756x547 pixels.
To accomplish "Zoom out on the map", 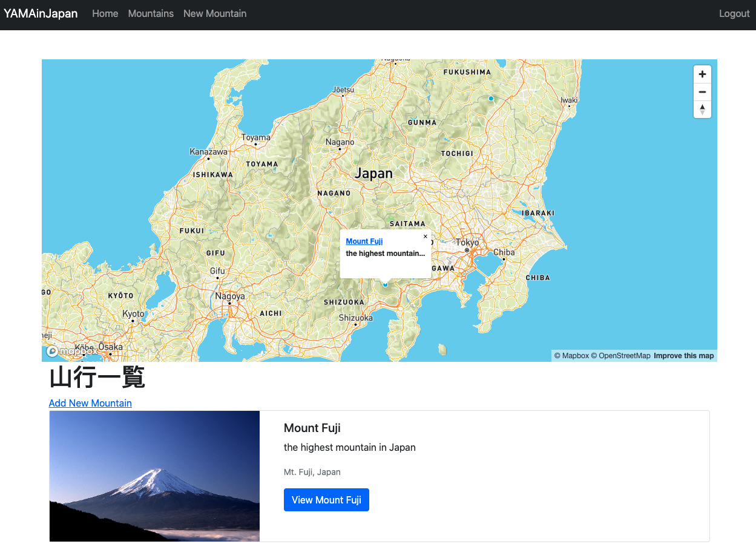I will click(x=702, y=92).
